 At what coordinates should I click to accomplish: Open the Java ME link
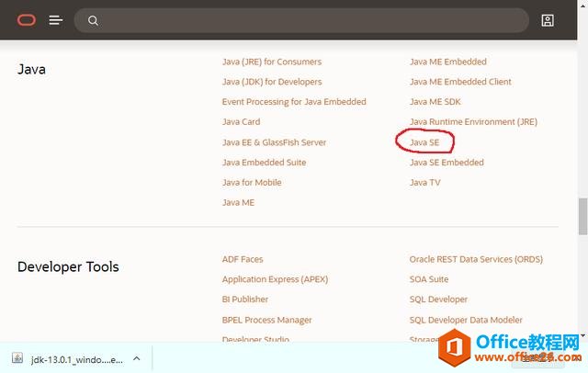[x=238, y=203]
